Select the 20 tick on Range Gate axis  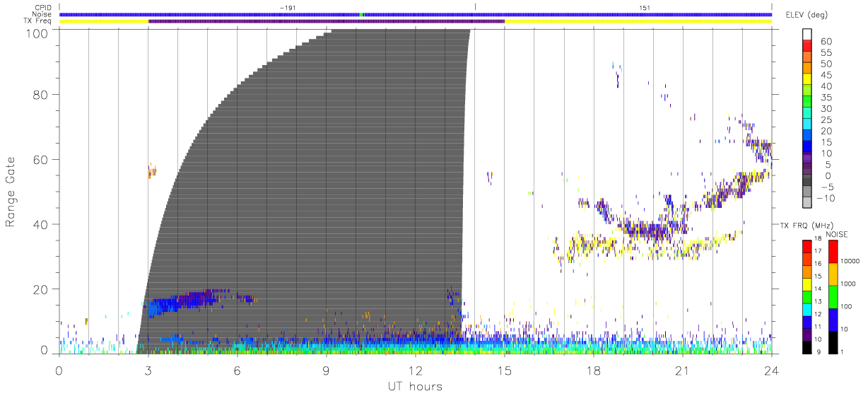pyautogui.click(x=40, y=290)
